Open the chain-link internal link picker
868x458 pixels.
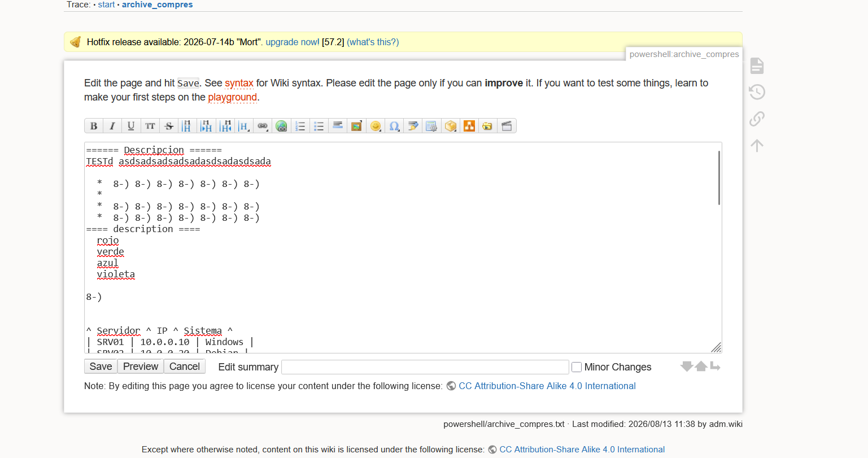(x=263, y=126)
